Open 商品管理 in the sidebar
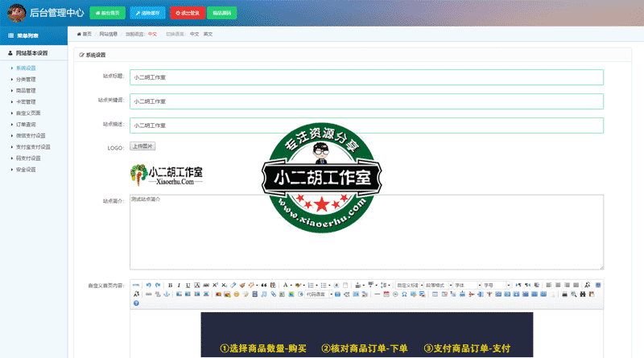Screen dimensions: 644x358 tap(26, 91)
